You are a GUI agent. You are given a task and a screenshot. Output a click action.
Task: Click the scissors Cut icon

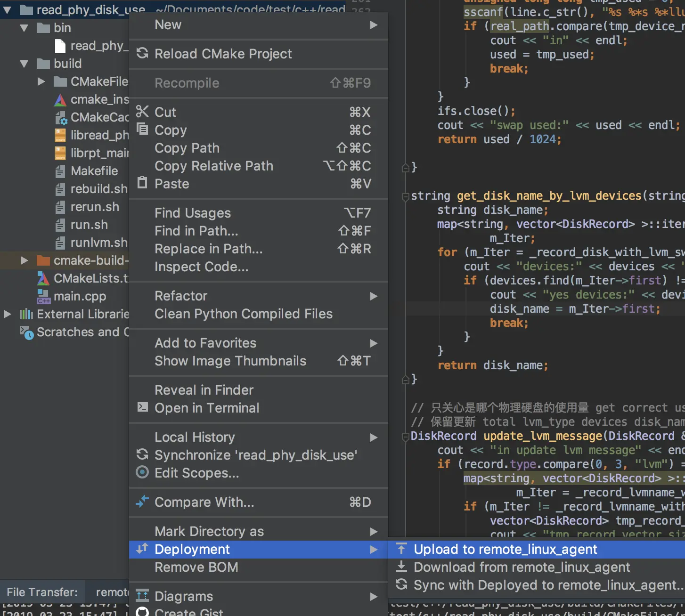[142, 112]
